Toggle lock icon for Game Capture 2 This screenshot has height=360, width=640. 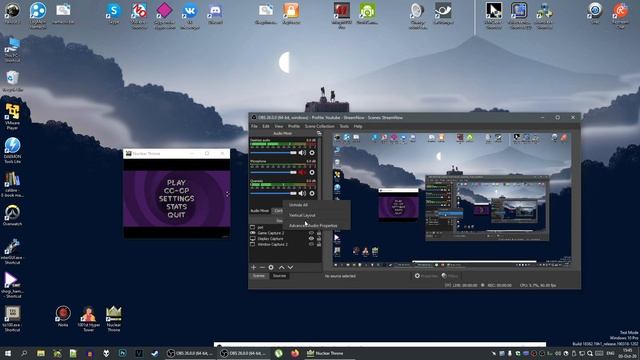319,233
